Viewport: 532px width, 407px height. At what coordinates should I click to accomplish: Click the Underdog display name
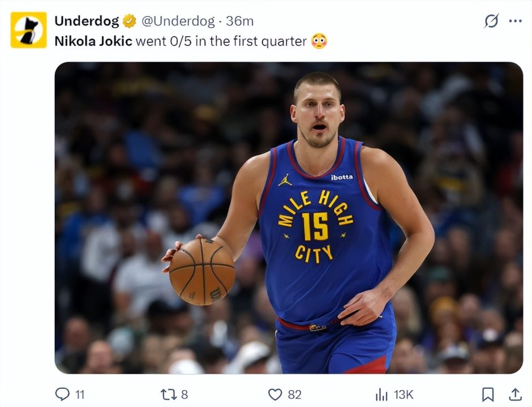pyautogui.click(x=87, y=22)
